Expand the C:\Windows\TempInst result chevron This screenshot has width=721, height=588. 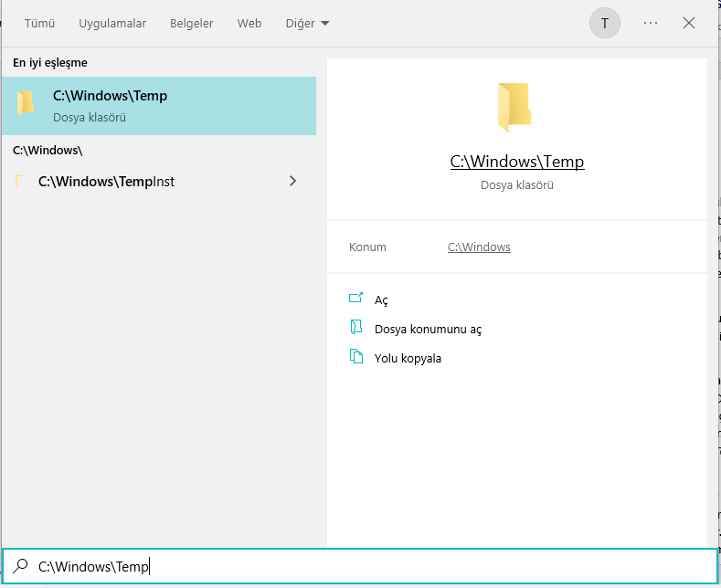coord(292,181)
